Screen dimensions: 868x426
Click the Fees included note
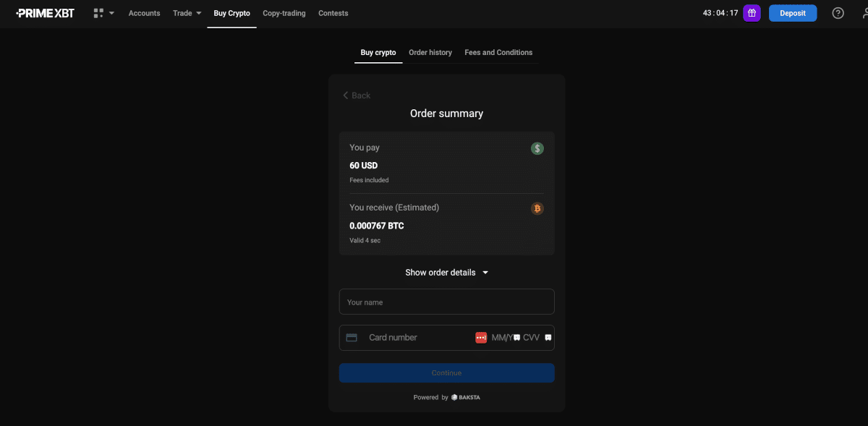click(369, 180)
